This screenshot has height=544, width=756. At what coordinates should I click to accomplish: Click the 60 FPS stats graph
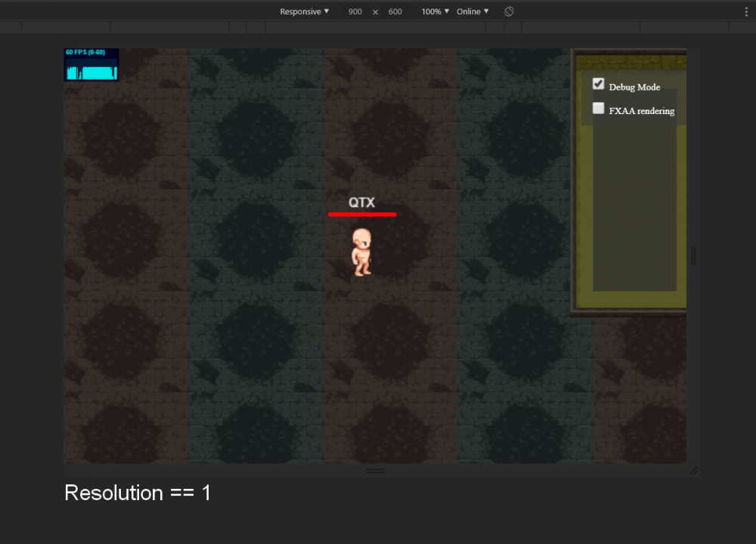click(91, 65)
